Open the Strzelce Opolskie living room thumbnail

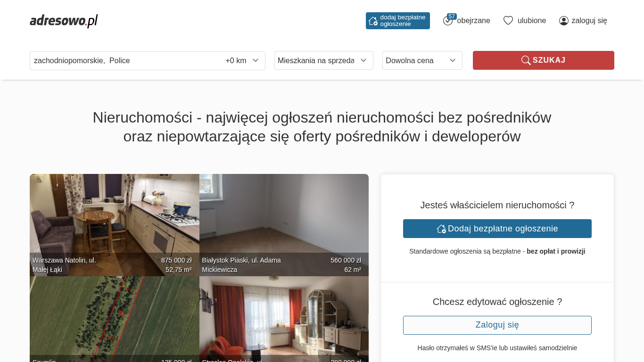tap(284, 319)
